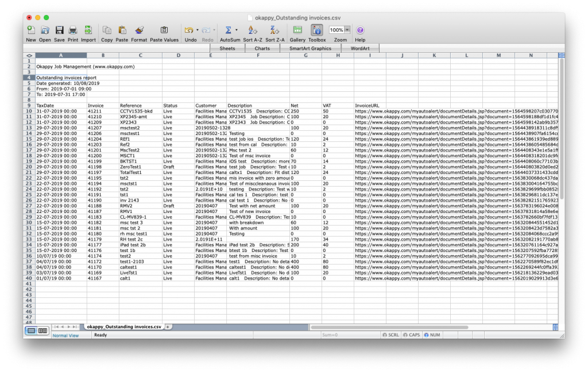Click the Draft status for ZeroTest1
The image size is (588, 372).
[178, 167]
